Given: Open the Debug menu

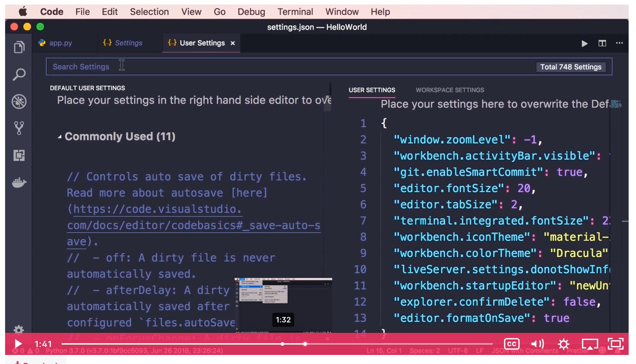Looking at the screenshot, I should coord(251,12).
